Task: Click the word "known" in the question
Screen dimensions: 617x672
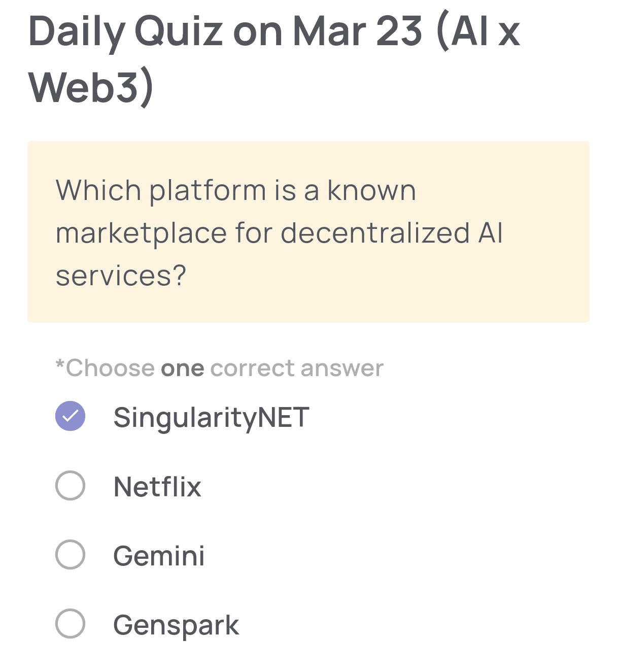Action: click(371, 191)
